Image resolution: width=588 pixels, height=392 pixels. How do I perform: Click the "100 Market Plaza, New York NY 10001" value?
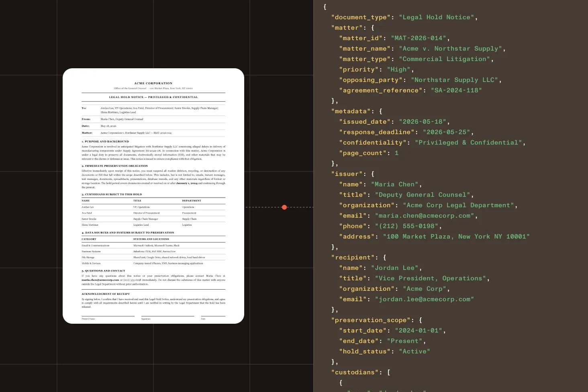click(456, 237)
